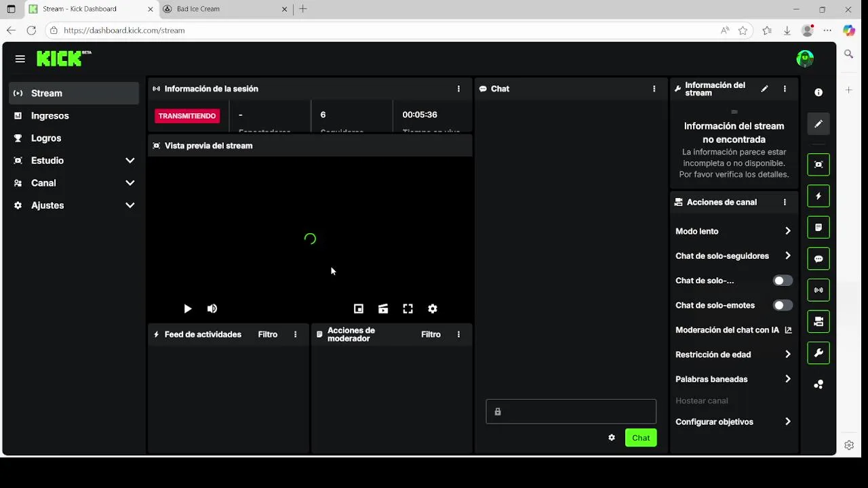Screen dimensions: 868x488
Task: Enable picture-in-picture on stream preview
Action: tap(359, 309)
